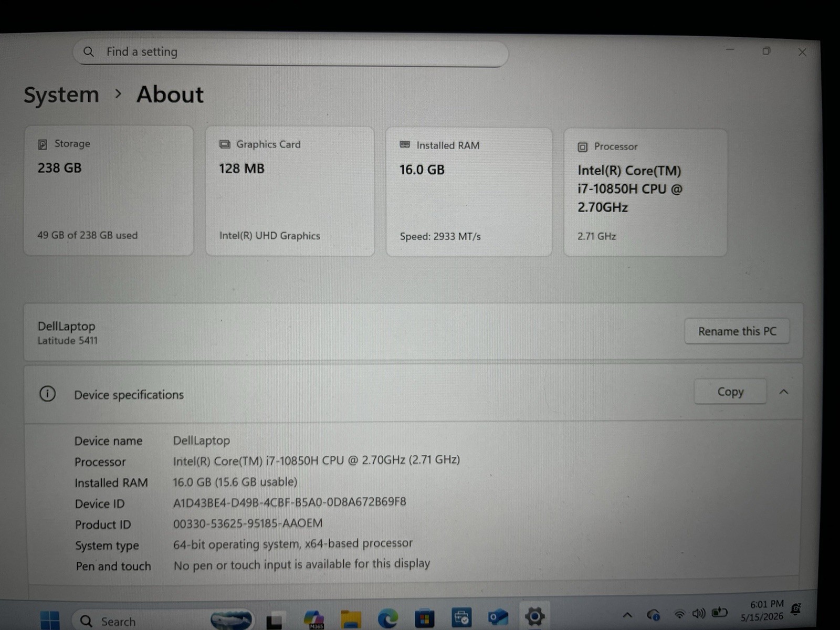
Task: Open the Installed RAM 16.0 GB card
Action: coord(469,192)
